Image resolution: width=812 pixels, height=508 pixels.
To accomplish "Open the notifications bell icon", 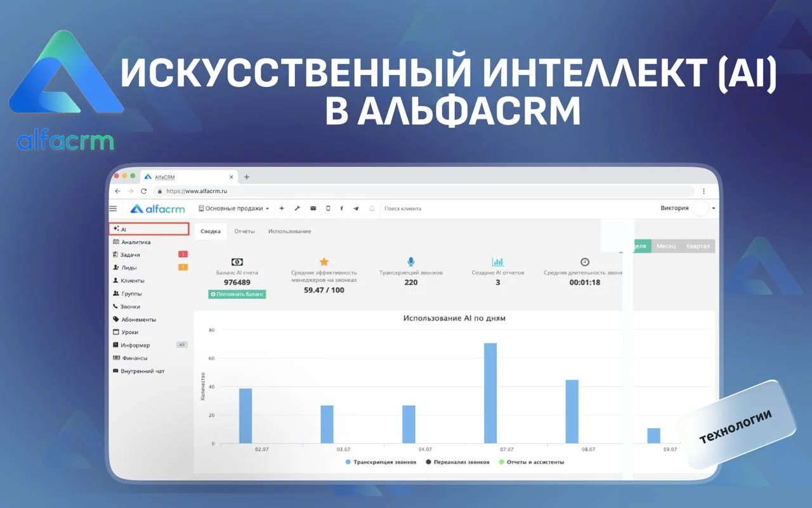I will 372,208.
